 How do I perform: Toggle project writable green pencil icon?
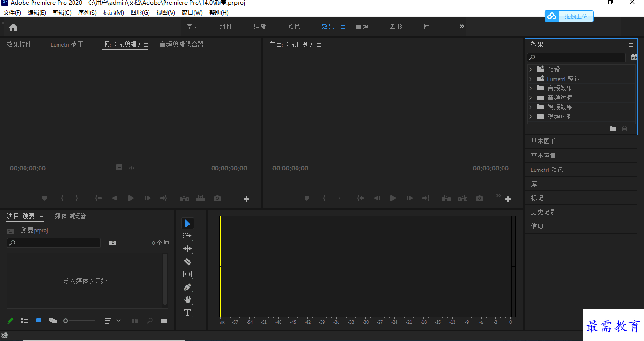pos(10,321)
